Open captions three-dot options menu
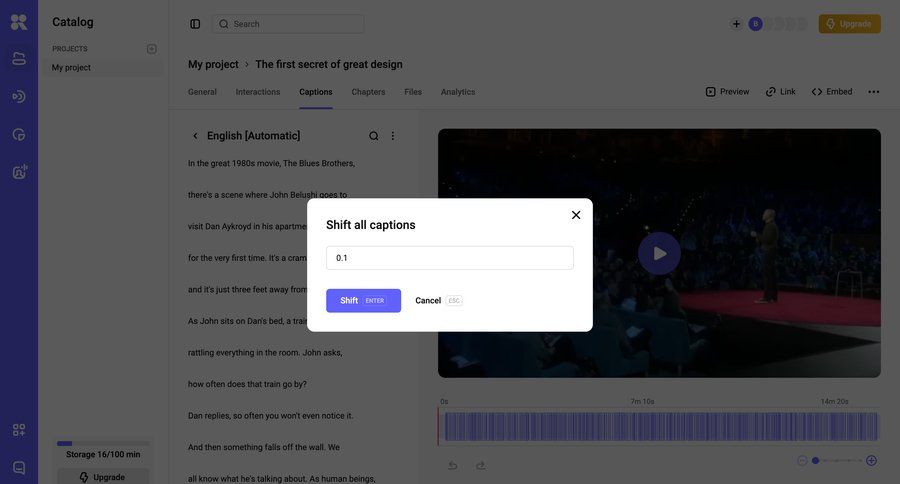The height and width of the screenshot is (484, 900). 393,136
